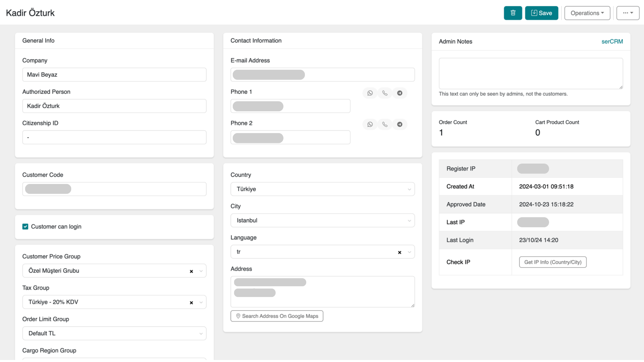Open WhatsApp chat for Phone 2
Image resolution: width=644 pixels, height=362 pixels.
[x=370, y=124]
